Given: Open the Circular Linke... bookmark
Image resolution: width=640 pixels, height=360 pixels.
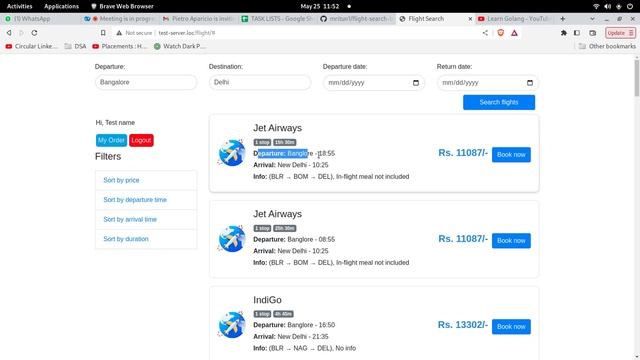Looking at the screenshot, I should (31, 47).
